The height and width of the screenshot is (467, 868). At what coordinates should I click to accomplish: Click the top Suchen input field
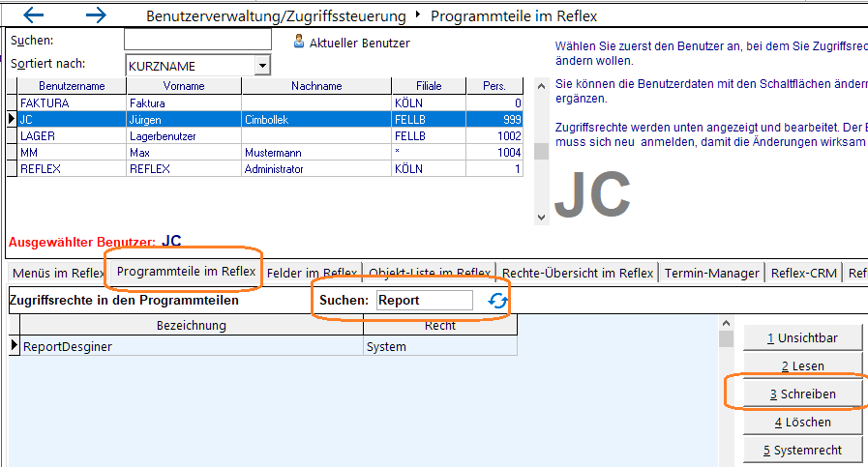point(197,40)
